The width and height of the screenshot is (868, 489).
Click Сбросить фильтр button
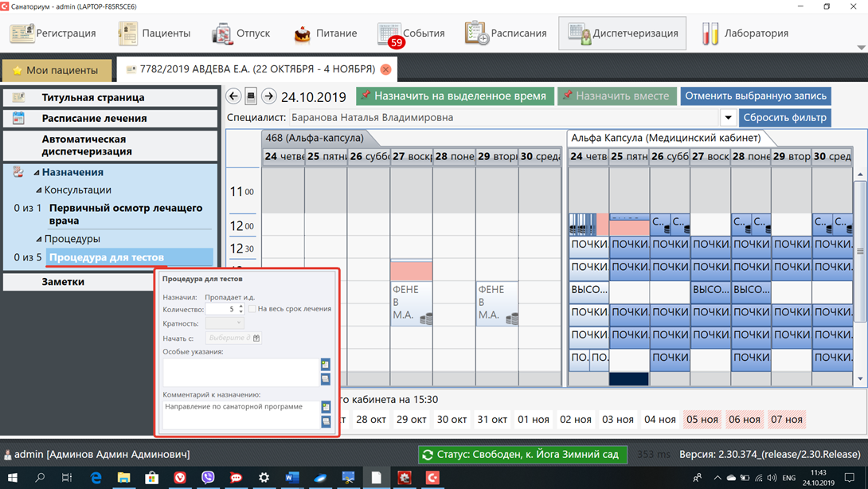784,118
